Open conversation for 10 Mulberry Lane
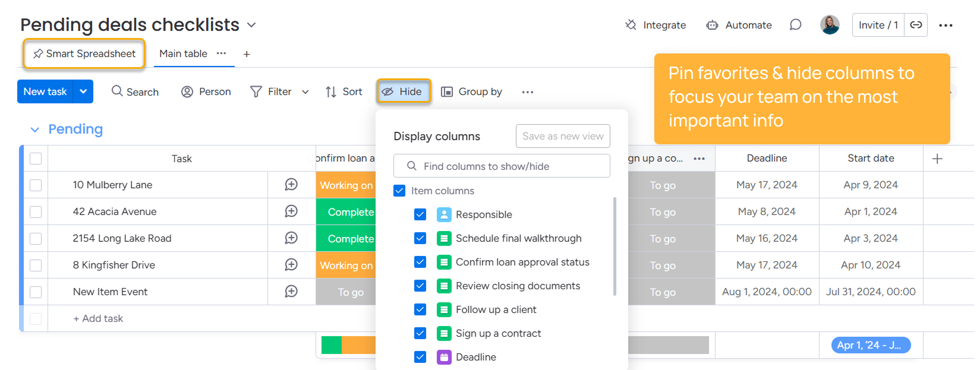This screenshot has width=980, height=370. [291, 185]
